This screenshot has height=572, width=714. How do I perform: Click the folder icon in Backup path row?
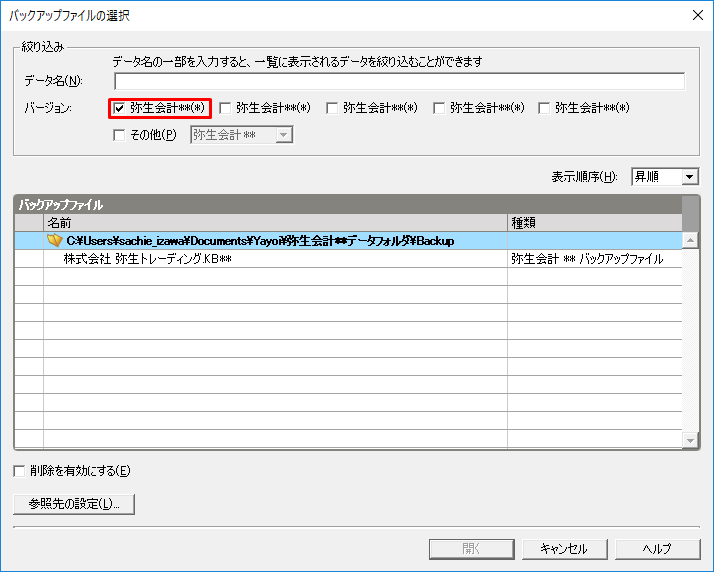[x=55, y=240]
